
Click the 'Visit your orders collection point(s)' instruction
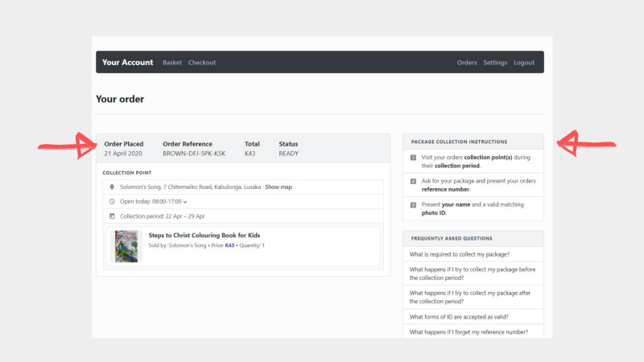(476, 162)
